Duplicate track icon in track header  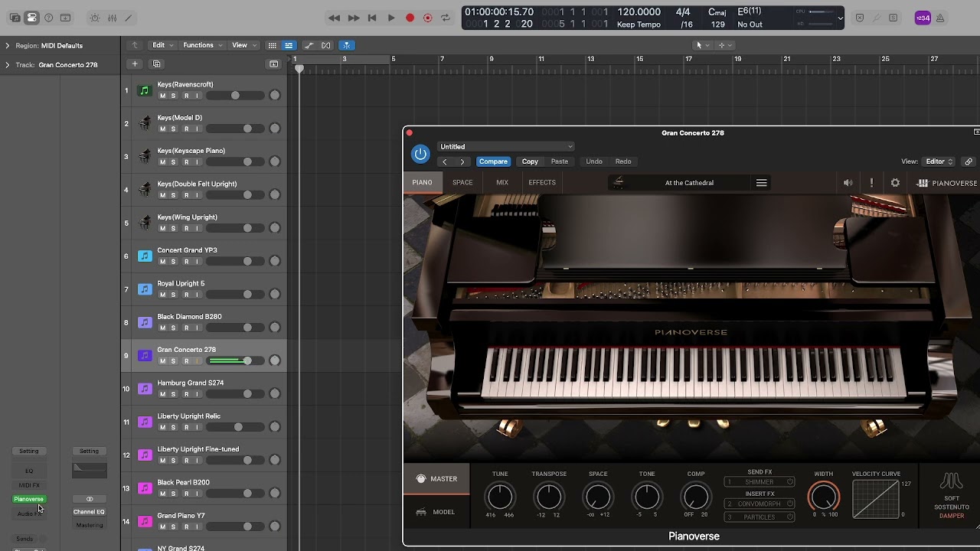[x=157, y=64]
